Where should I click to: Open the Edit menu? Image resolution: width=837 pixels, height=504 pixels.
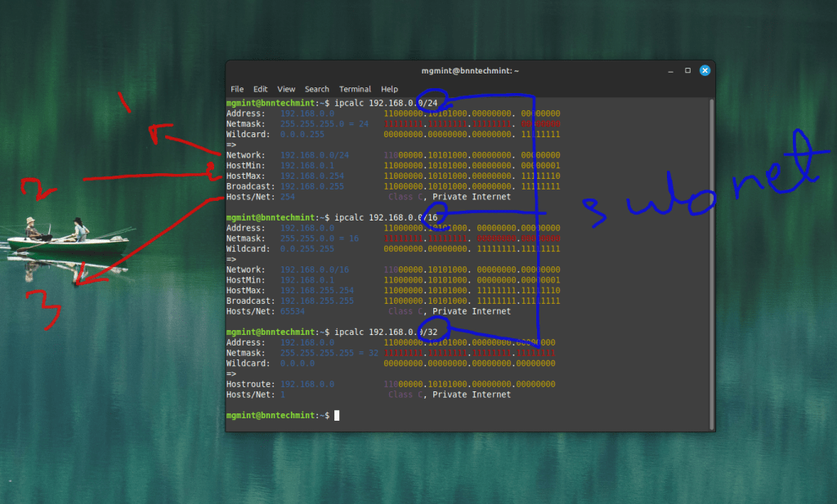coord(260,89)
